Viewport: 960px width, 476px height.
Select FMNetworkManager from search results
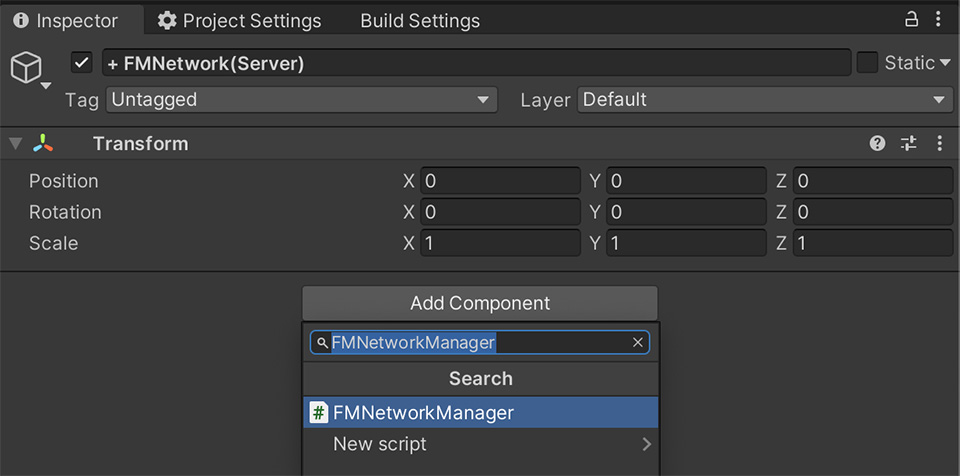click(480, 412)
